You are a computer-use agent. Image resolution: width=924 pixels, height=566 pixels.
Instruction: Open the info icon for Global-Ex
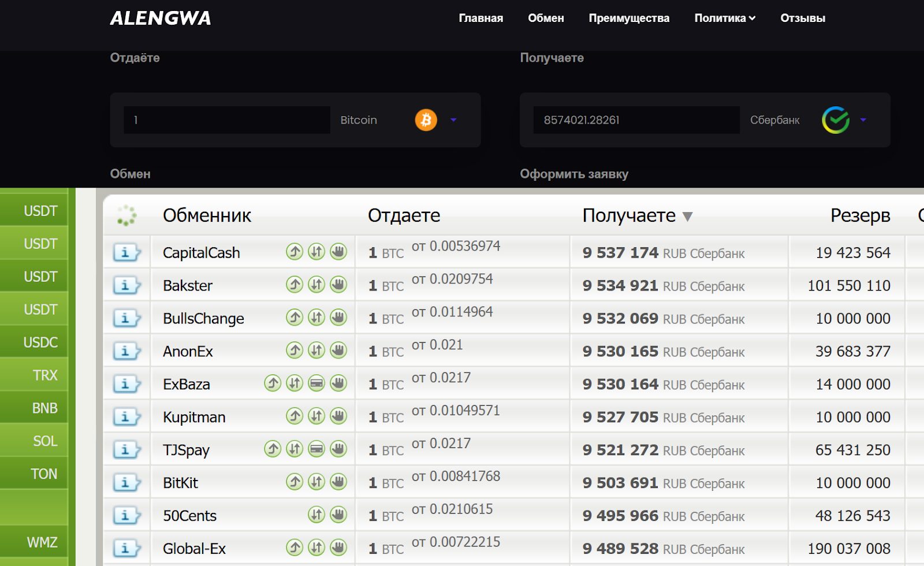tap(126, 549)
